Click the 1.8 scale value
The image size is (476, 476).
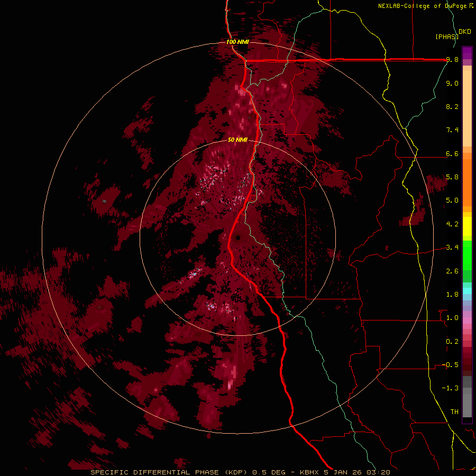452,295
